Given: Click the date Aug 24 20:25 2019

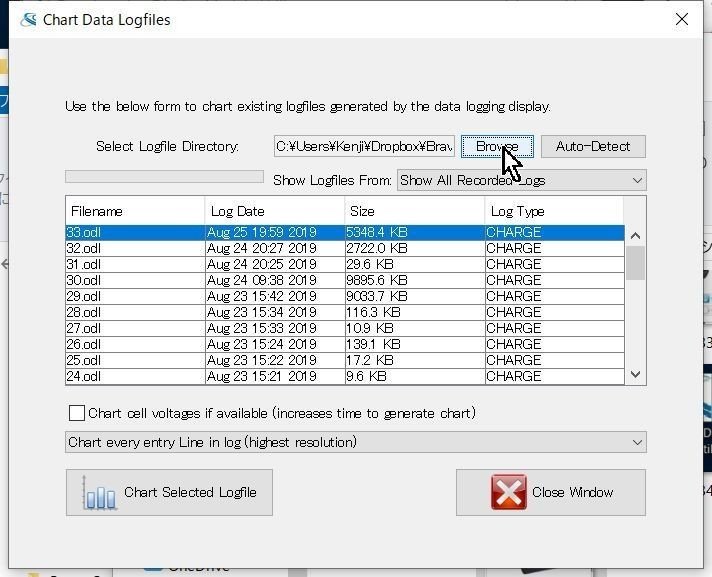Looking at the screenshot, I should click(x=262, y=264).
